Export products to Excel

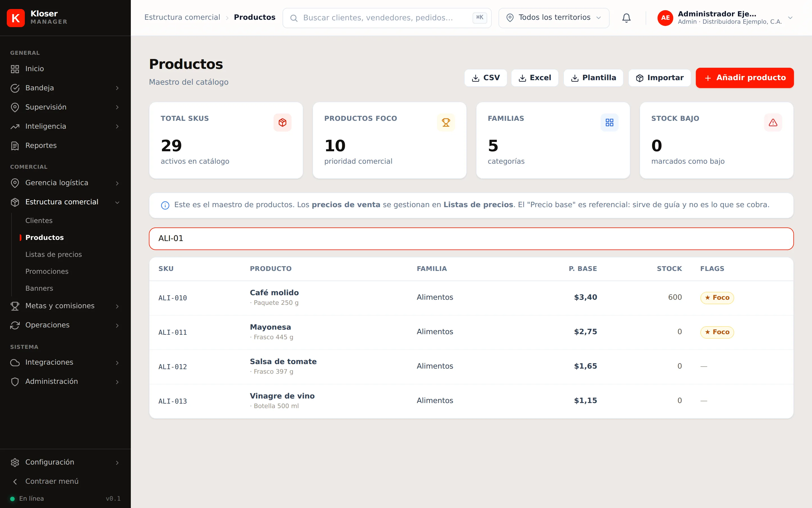point(535,78)
